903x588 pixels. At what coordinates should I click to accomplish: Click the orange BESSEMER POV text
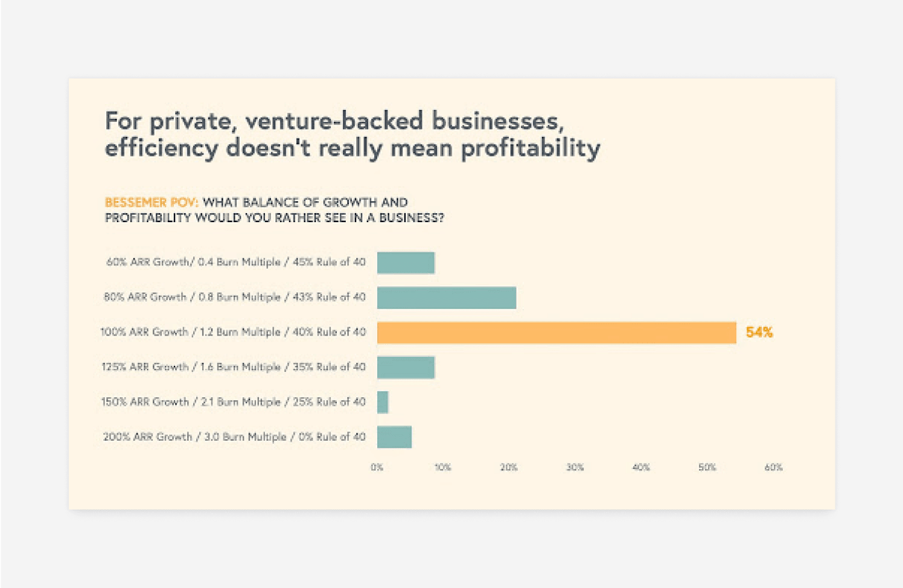point(151,202)
